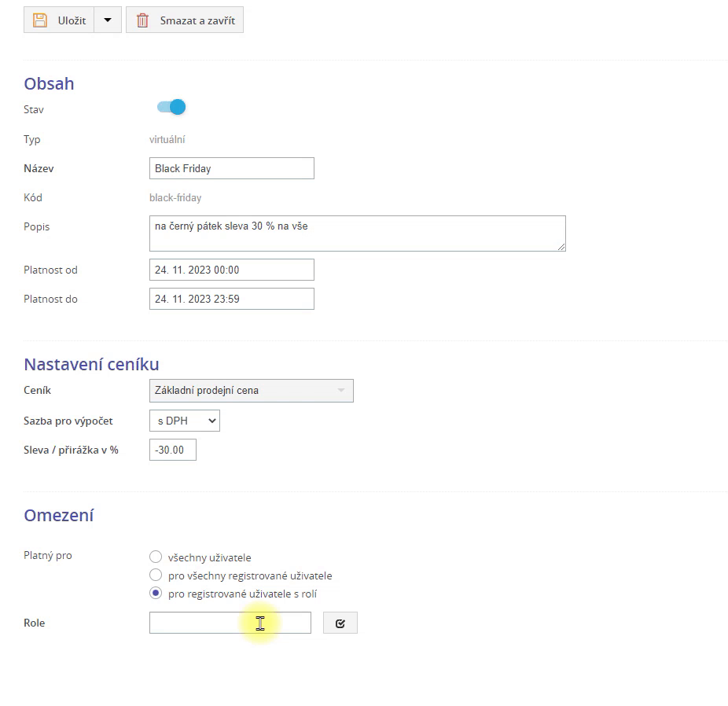
Task: Open the arrow menu beside Uložit
Action: coord(108,20)
